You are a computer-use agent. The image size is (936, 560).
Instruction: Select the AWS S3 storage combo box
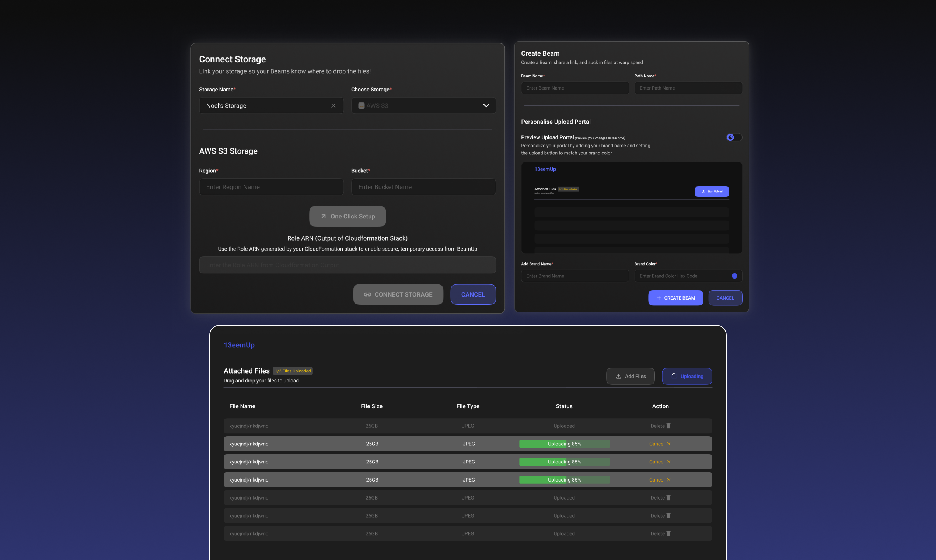point(423,106)
